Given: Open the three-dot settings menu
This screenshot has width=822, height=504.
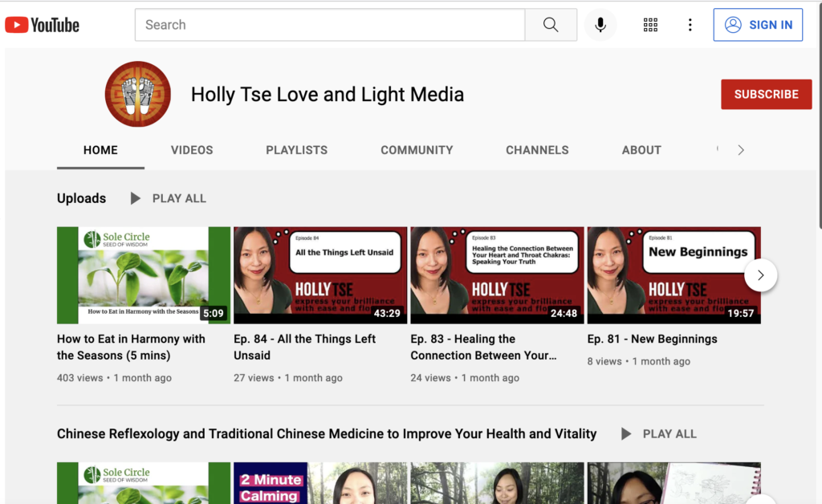Looking at the screenshot, I should pos(690,25).
